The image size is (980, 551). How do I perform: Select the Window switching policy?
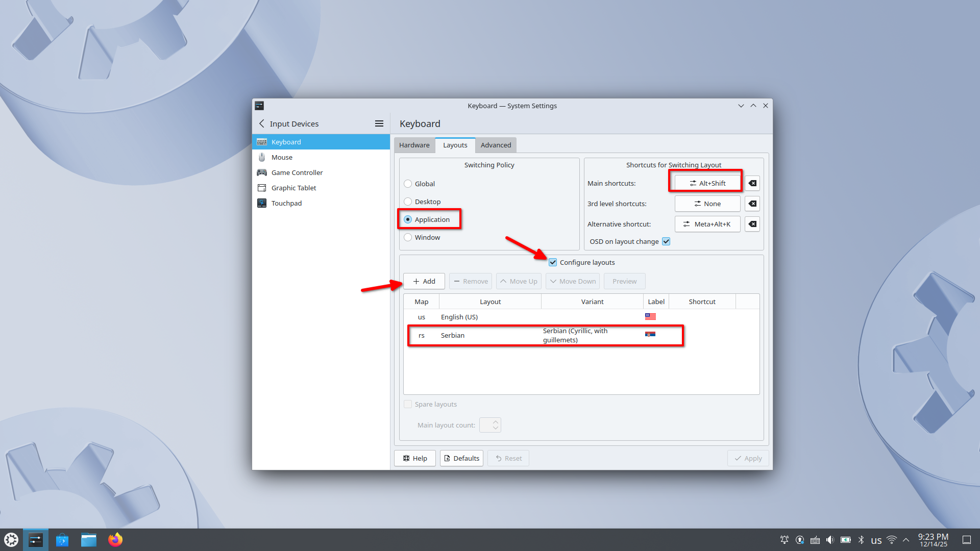pyautogui.click(x=408, y=237)
